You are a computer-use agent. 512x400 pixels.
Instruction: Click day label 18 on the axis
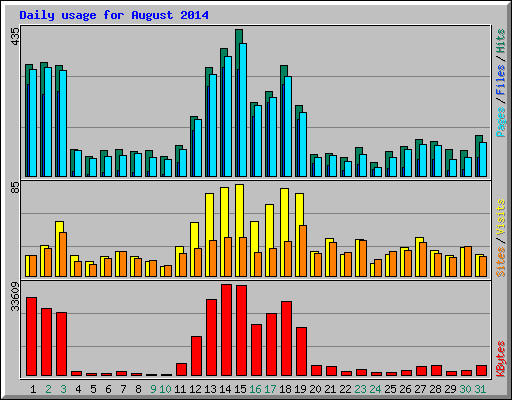coord(285,389)
